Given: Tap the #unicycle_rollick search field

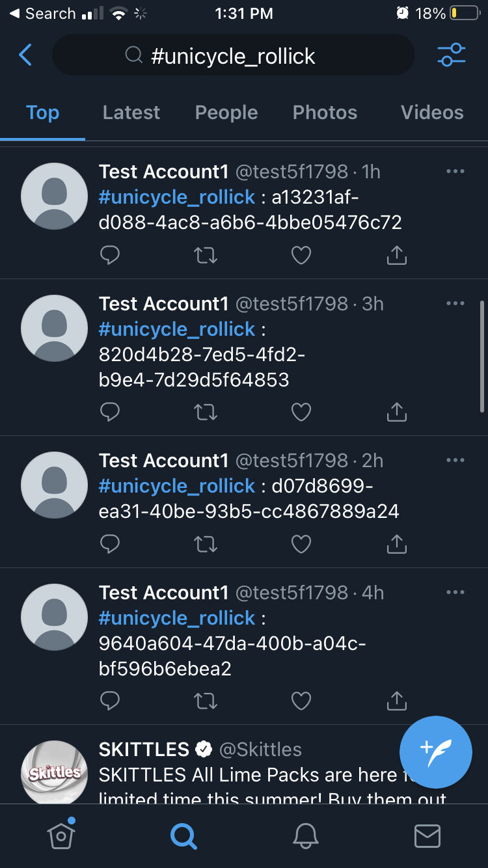Looking at the screenshot, I should pos(233,55).
